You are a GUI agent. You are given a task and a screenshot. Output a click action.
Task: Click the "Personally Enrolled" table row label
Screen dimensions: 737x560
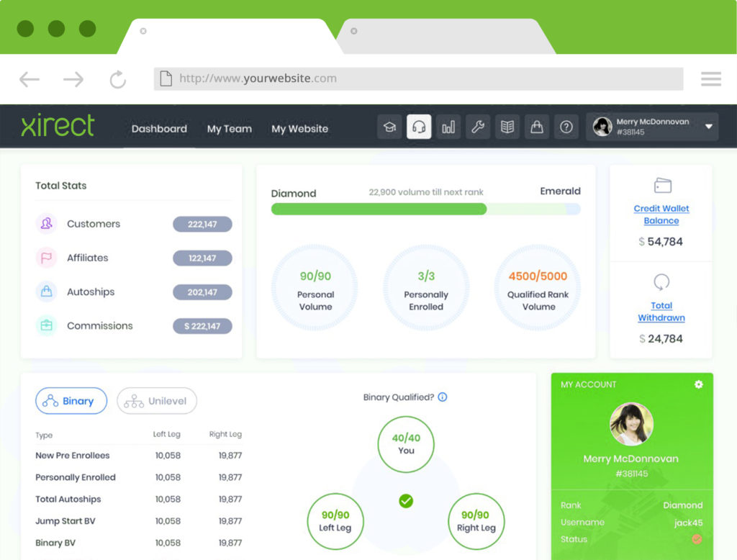point(75,477)
